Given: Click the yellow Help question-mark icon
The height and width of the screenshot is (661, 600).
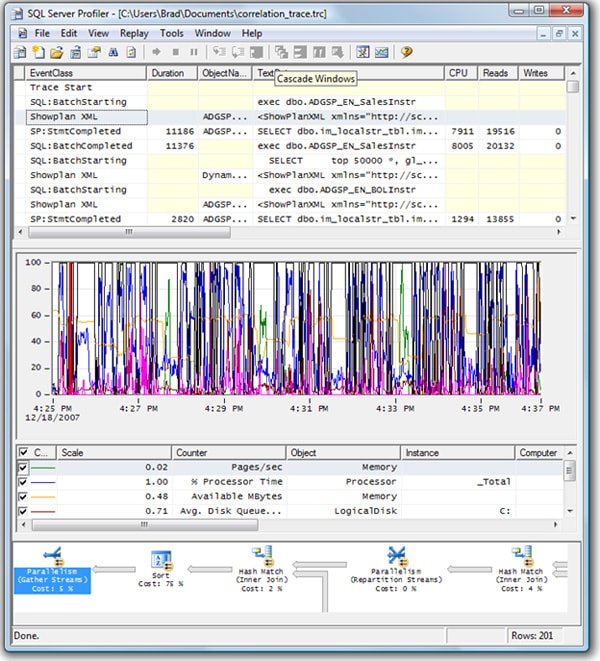Looking at the screenshot, I should click(406, 52).
